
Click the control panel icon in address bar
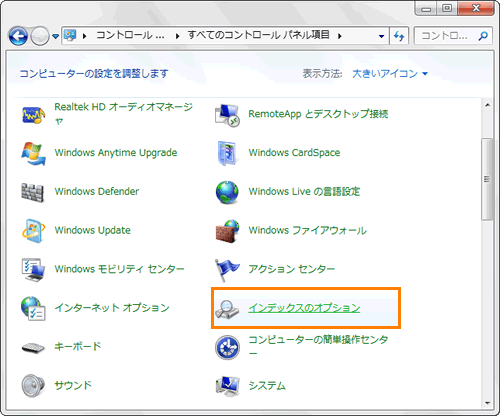point(70,35)
